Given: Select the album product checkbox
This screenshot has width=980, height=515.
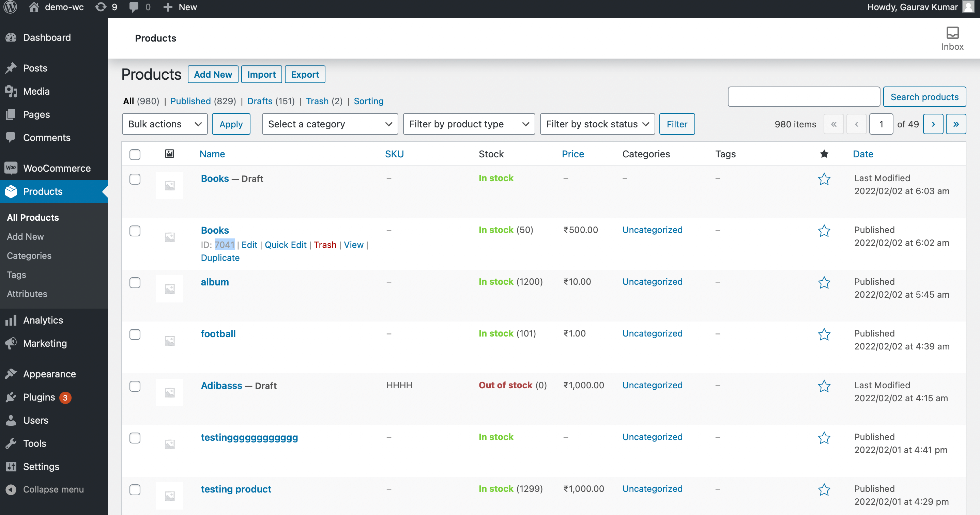Looking at the screenshot, I should [135, 283].
